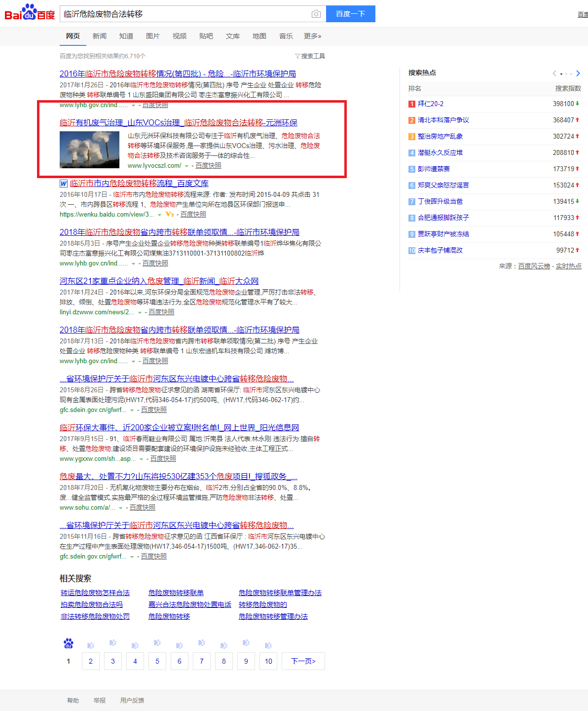
Task: Go to 下一页 of search results
Action: pos(303,661)
